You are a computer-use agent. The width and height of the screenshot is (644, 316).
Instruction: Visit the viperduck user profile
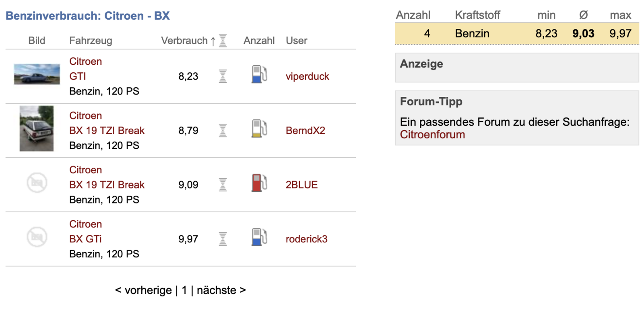[307, 76]
